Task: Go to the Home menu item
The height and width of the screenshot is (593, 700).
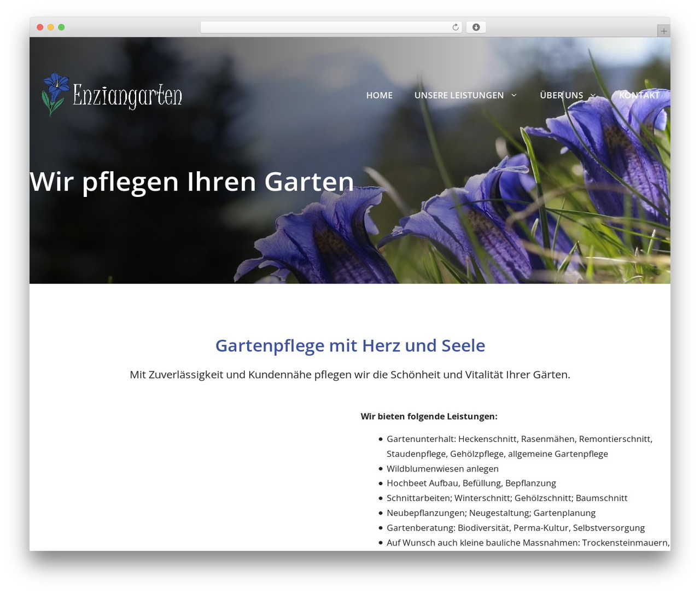Action: (380, 95)
